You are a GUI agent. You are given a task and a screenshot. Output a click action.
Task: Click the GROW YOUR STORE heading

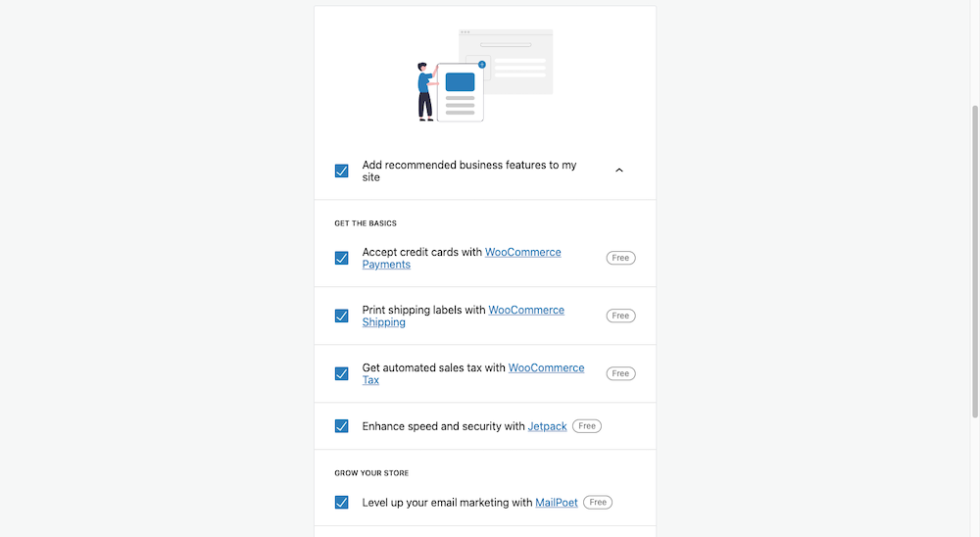(371, 473)
